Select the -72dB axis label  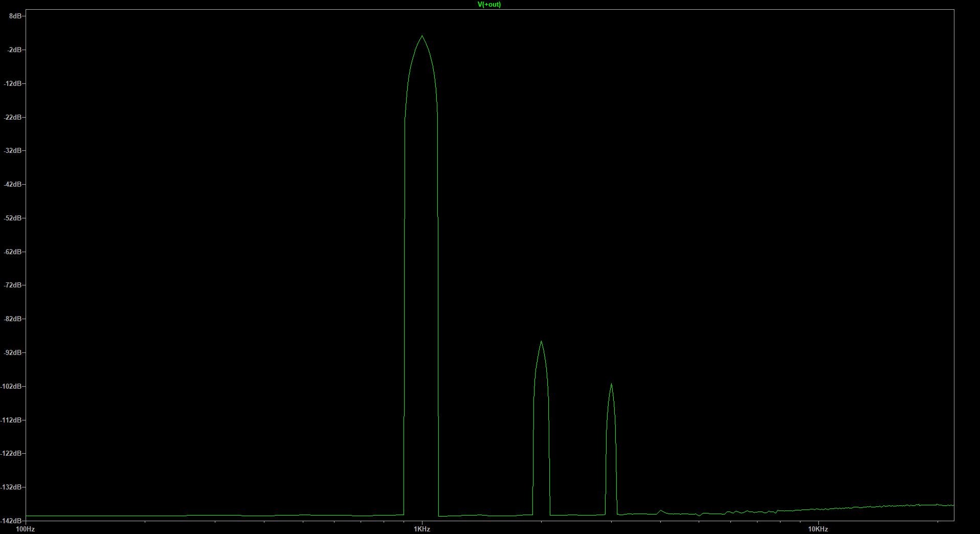point(13,285)
